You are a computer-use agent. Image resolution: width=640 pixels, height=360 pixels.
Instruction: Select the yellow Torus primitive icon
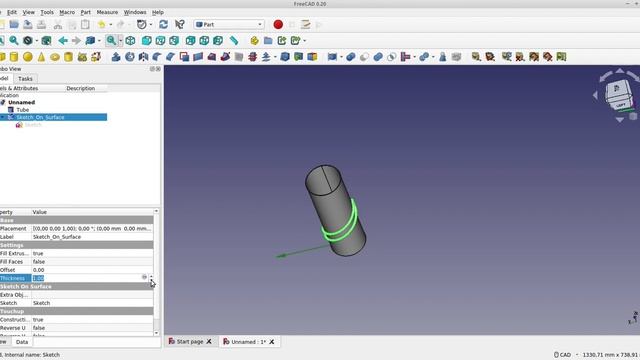point(55,57)
